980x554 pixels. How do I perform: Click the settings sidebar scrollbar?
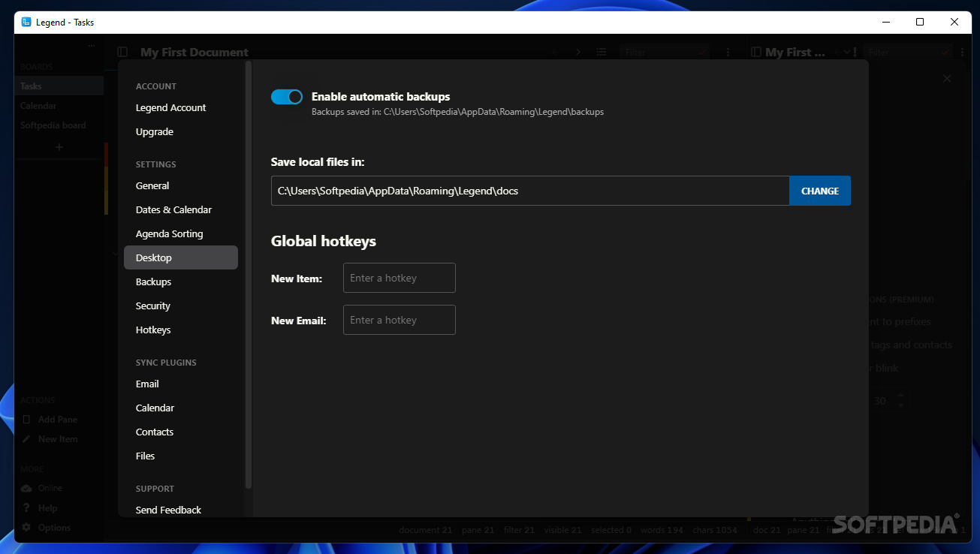click(x=249, y=275)
